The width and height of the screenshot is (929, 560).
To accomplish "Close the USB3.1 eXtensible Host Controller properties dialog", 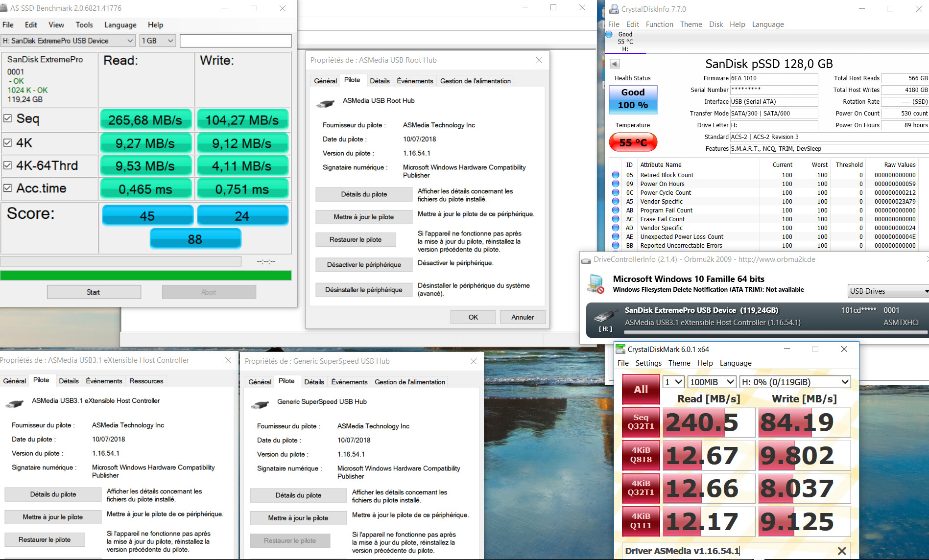I will click(228, 360).
